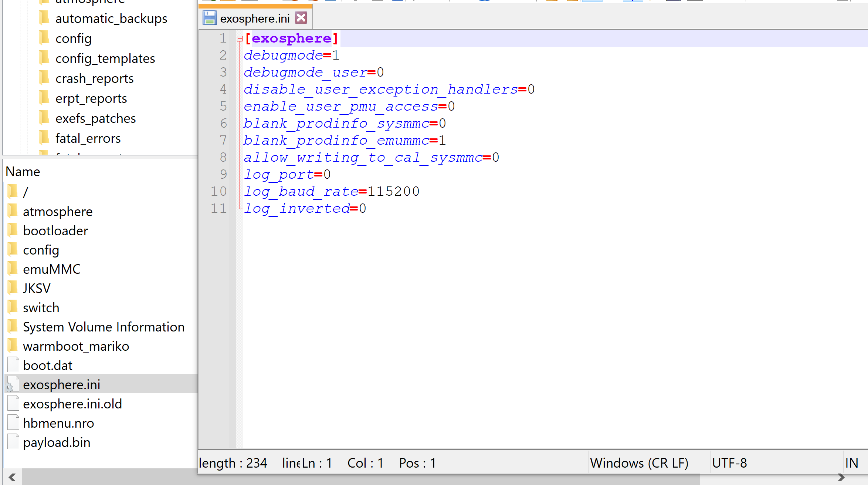Click the left arrow of horizontal scrollbar

click(x=12, y=477)
